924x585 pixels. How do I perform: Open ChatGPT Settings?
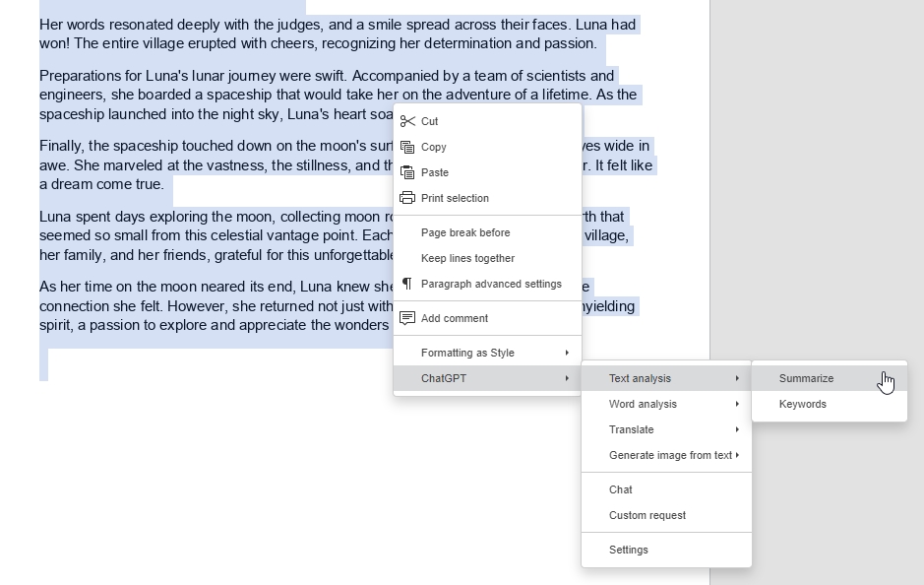coord(628,550)
